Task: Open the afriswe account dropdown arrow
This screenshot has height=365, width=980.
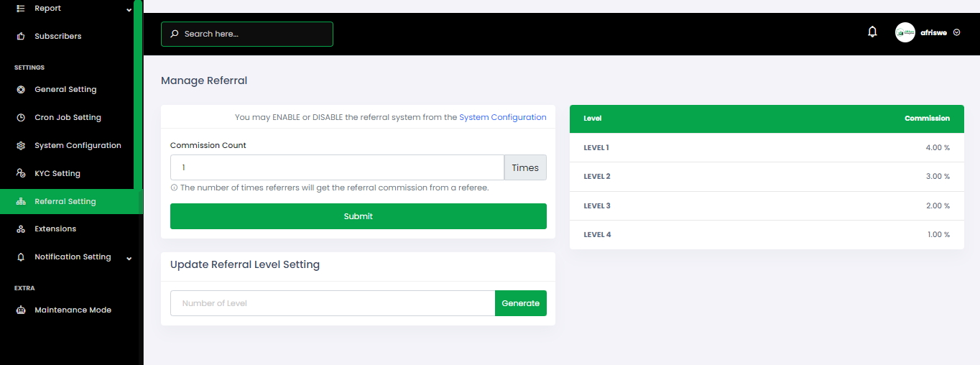Action: point(956,32)
